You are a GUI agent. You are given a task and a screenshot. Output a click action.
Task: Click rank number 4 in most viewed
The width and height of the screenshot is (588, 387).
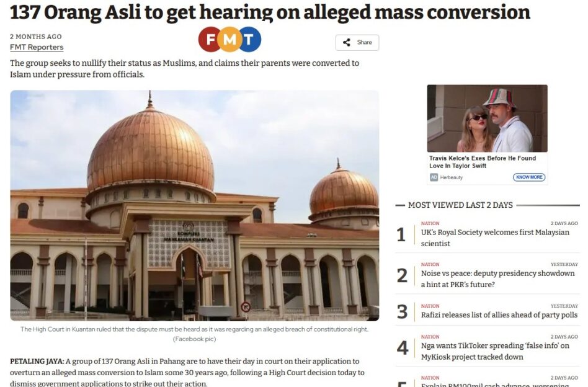(x=403, y=348)
